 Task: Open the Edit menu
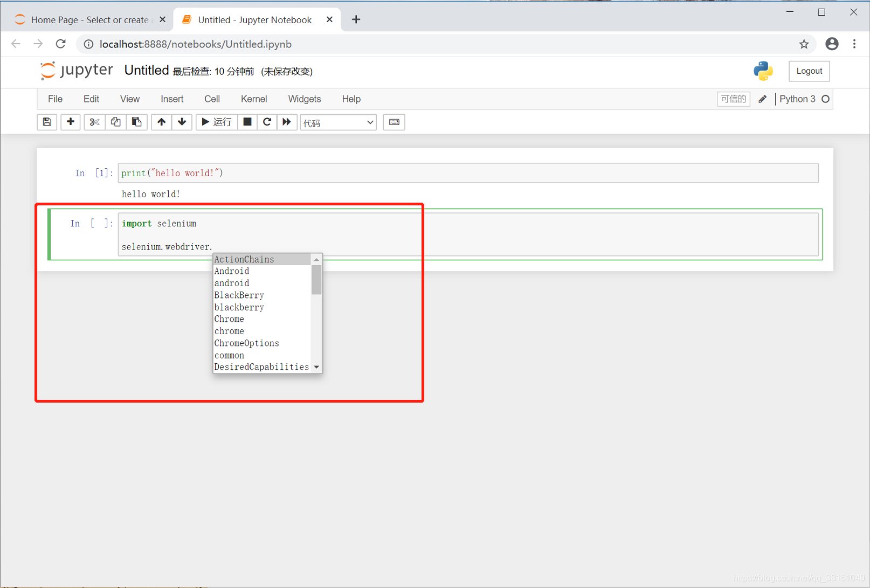tap(91, 99)
